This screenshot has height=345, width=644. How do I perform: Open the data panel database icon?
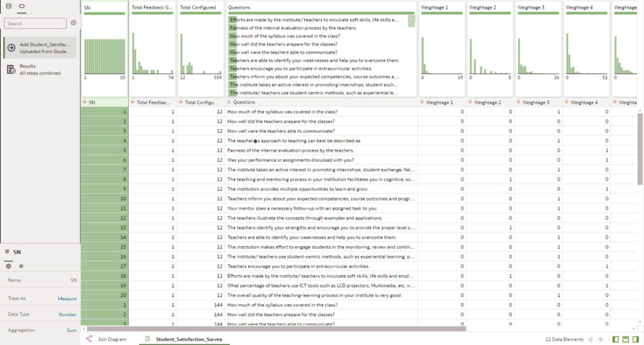8,6
